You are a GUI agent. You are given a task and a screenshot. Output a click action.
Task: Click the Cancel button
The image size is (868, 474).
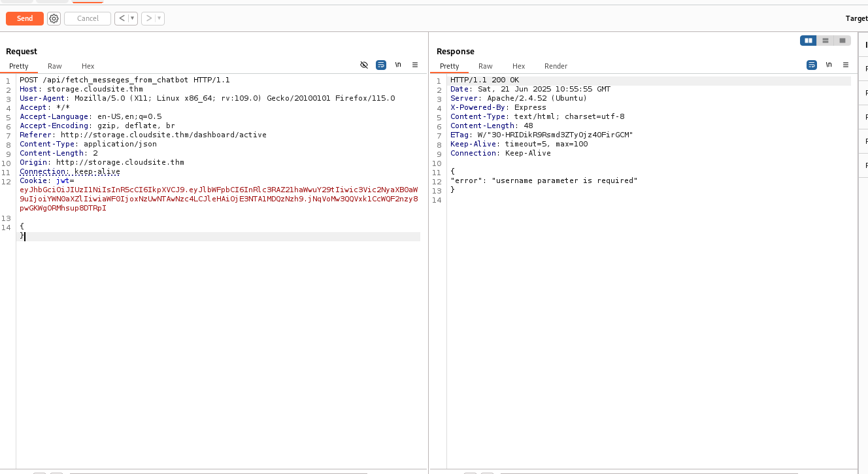88,18
